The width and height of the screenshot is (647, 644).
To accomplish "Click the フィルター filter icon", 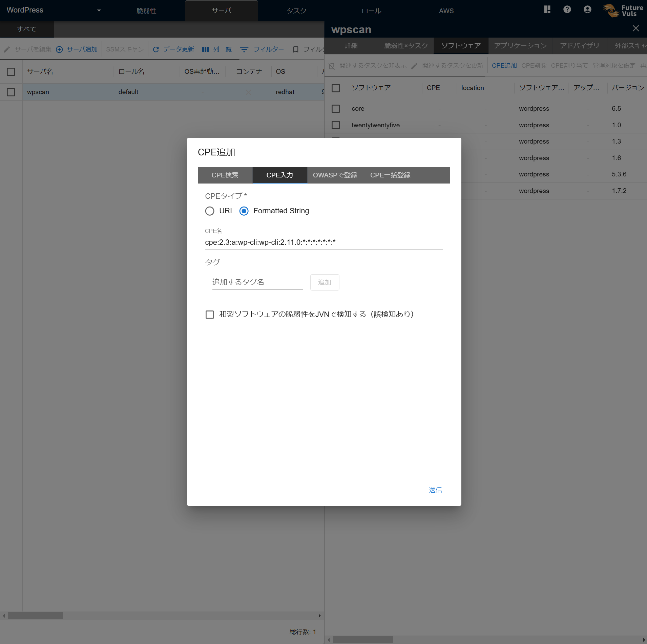I will pos(244,49).
